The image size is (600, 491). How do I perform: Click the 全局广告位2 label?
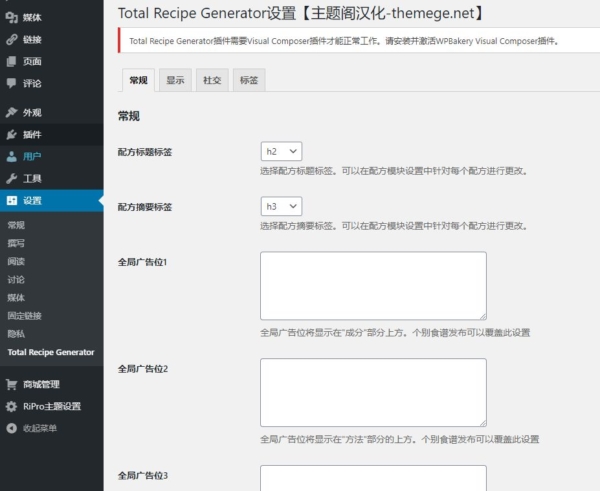143,369
